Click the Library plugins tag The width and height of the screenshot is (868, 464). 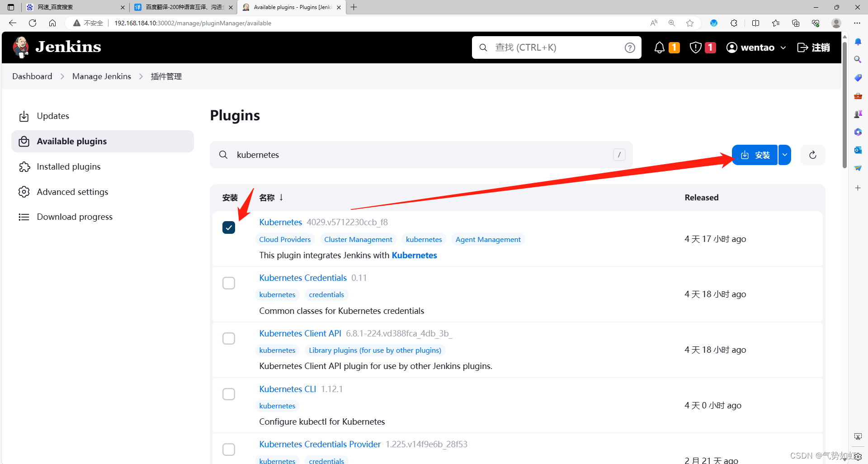point(375,350)
